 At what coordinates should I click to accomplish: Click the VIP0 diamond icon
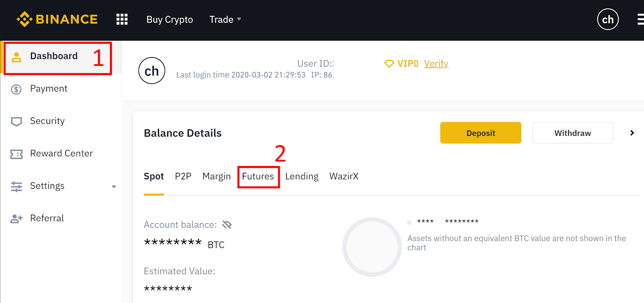389,64
